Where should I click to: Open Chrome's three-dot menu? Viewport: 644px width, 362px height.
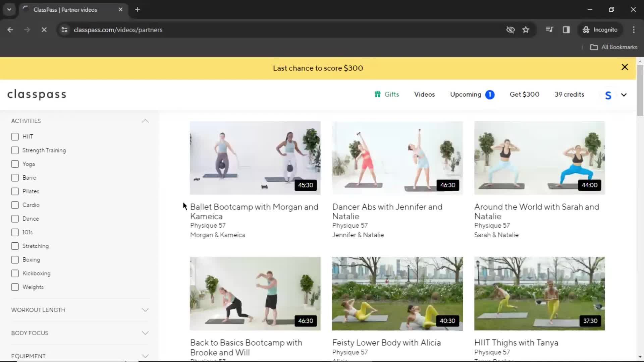(634, 30)
